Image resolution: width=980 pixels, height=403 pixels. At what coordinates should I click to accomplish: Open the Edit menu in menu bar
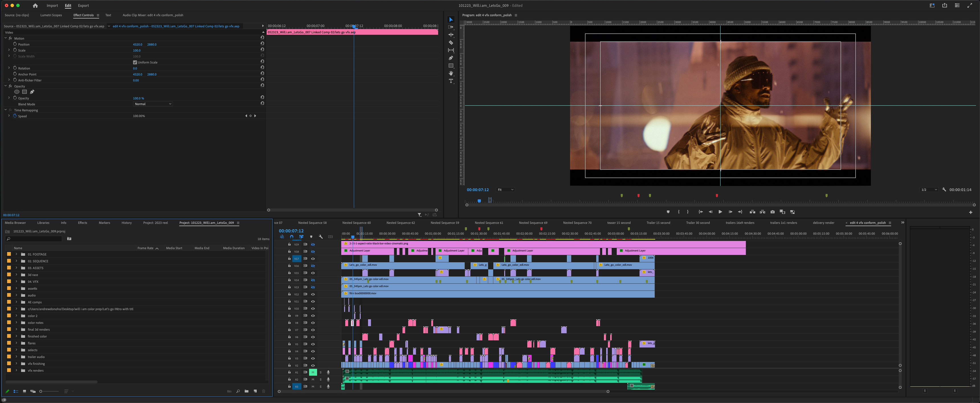(68, 5)
